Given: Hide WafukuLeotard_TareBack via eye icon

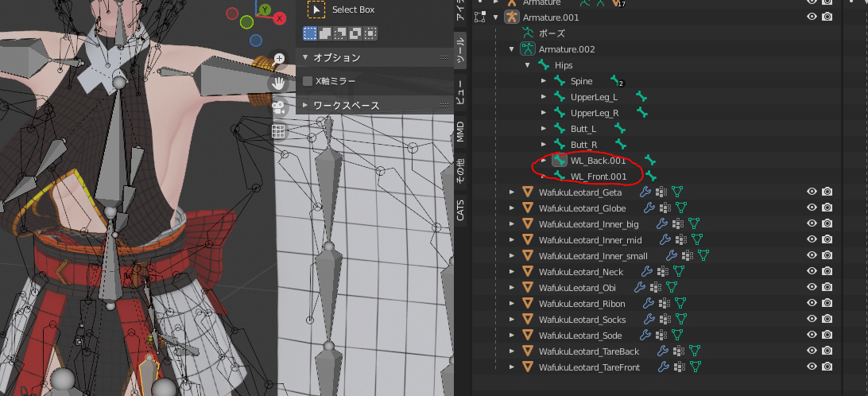Looking at the screenshot, I should point(812,351).
